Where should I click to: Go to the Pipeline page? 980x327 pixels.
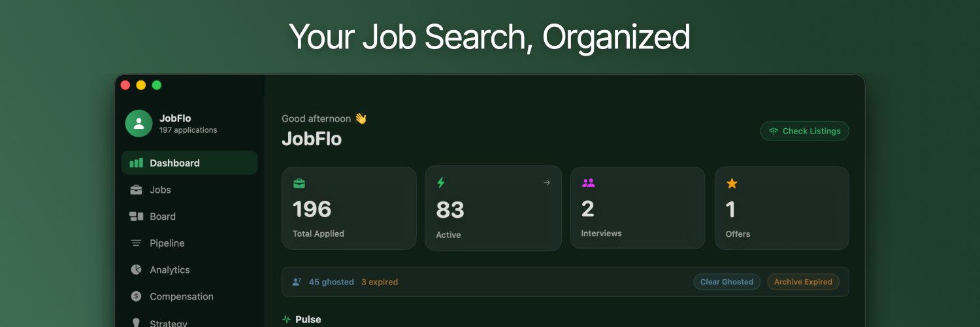coord(189,243)
